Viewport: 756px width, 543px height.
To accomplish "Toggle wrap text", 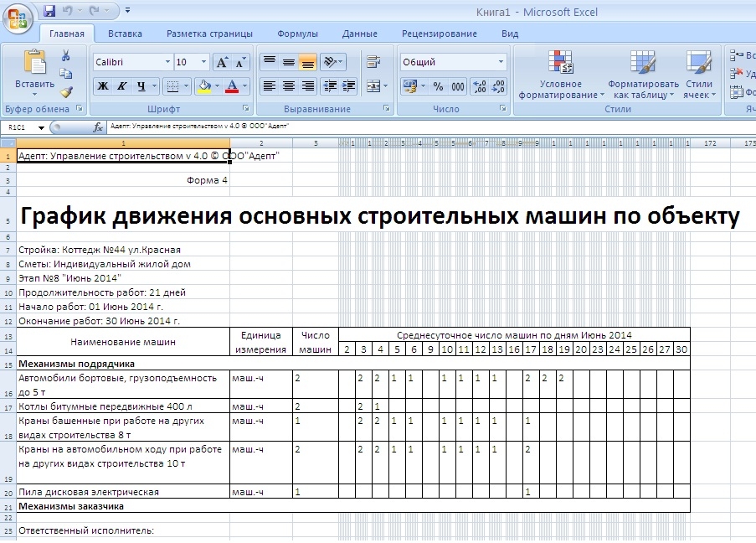I will (373, 62).
